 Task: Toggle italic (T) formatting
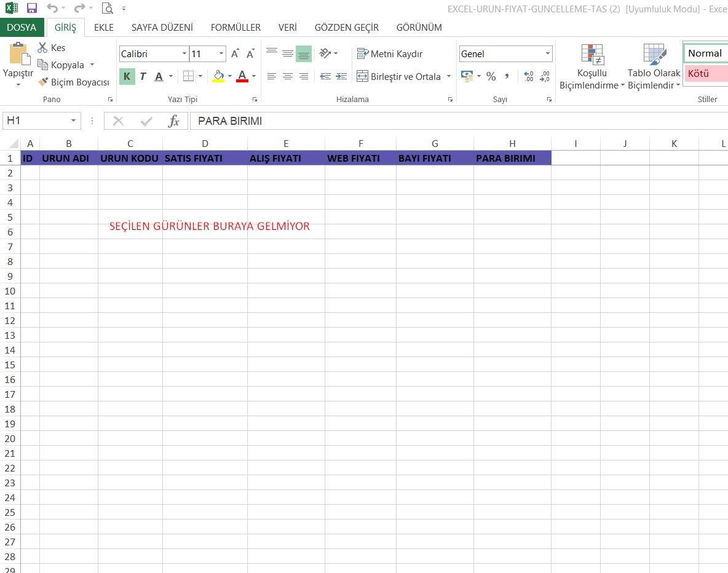(x=143, y=76)
